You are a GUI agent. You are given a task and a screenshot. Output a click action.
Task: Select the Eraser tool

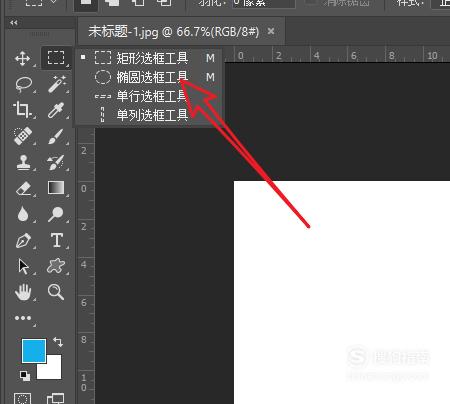click(23, 188)
